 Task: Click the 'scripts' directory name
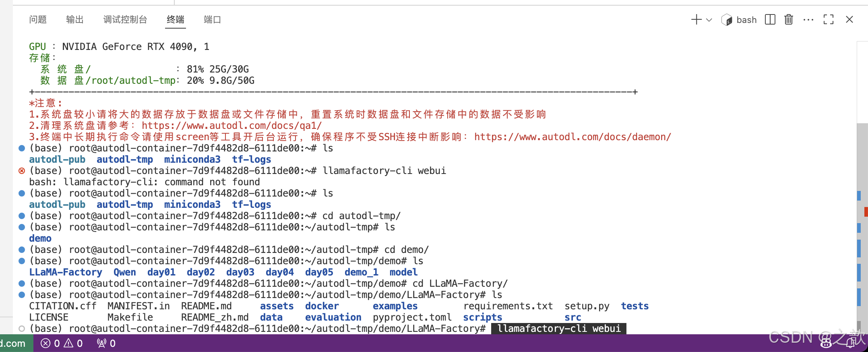[483, 317]
